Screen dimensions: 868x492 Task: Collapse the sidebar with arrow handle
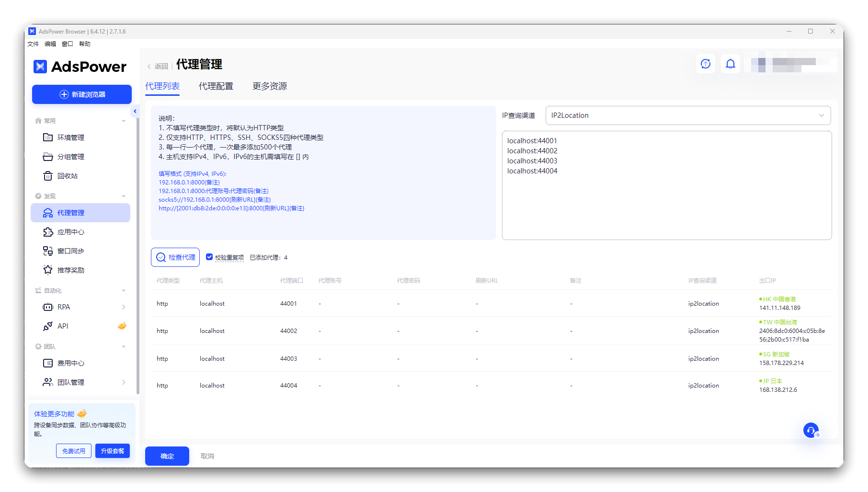[135, 111]
